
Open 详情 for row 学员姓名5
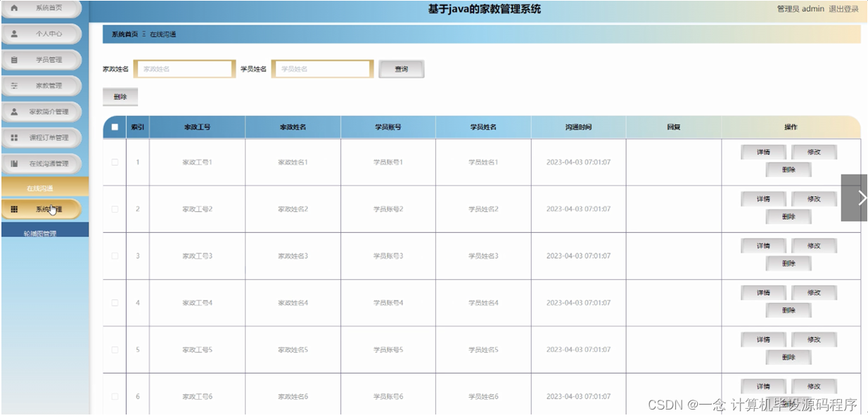(763, 339)
